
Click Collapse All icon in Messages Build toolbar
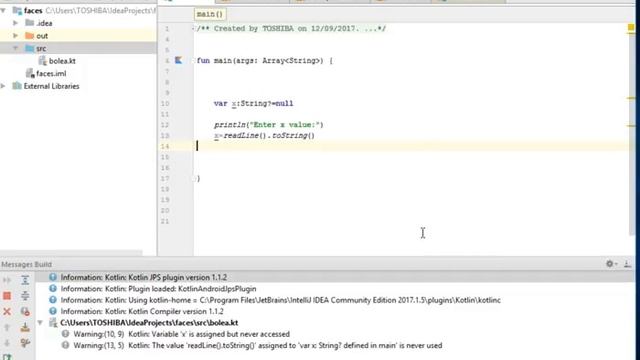pyautogui.click(x=25, y=296)
